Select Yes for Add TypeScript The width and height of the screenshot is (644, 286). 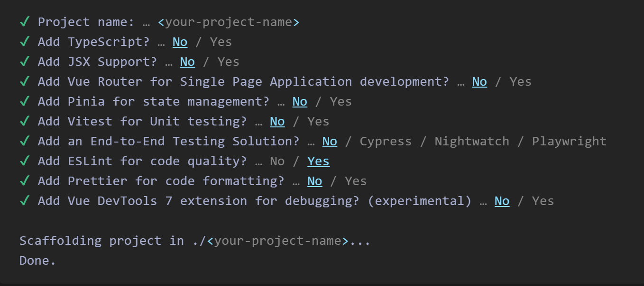click(x=221, y=42)
